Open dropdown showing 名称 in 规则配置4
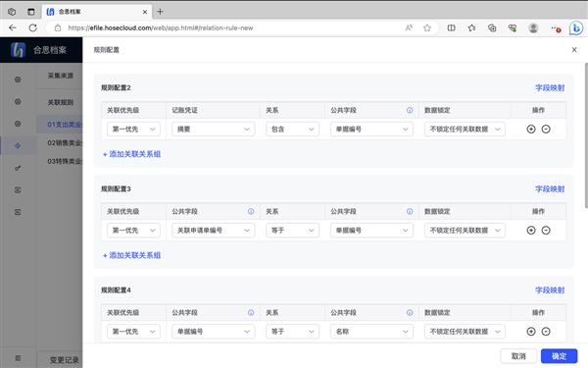The width and height of the screenshot is (588, 368). pos(371,332)
